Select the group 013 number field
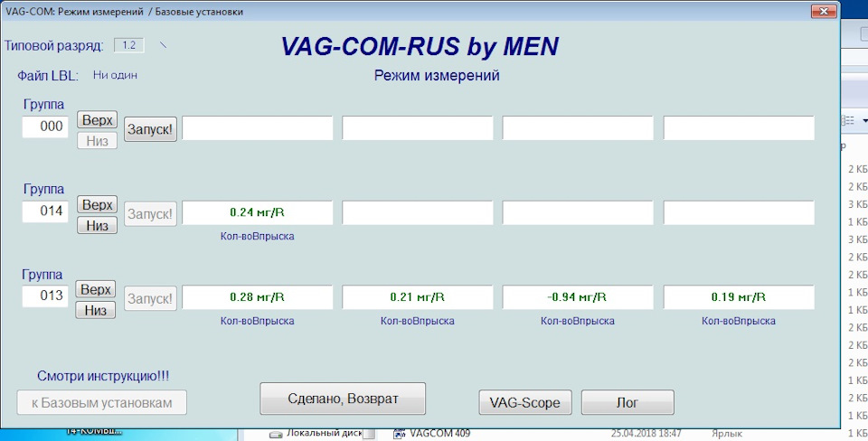This screenshot has width=868, height=441. pyautogui.click(x=45, y=296)
